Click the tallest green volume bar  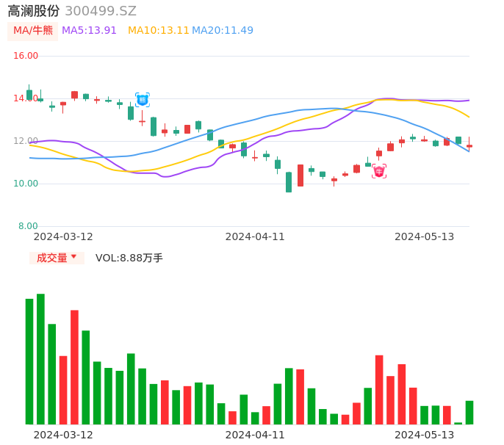point(40,358)
